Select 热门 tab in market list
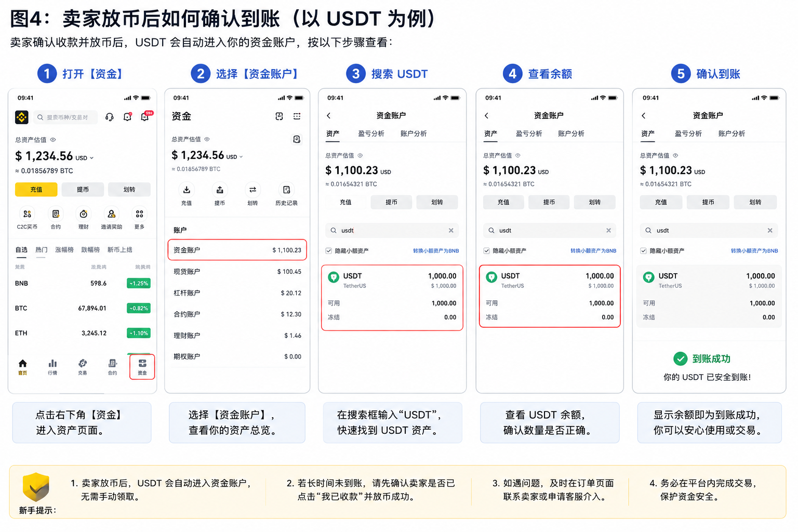This screenshot has height=532, width=798. point(41,250)
